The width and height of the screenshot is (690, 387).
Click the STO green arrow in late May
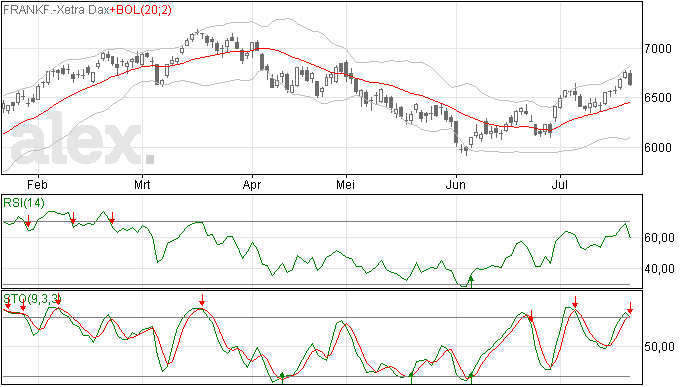(411, 378)
